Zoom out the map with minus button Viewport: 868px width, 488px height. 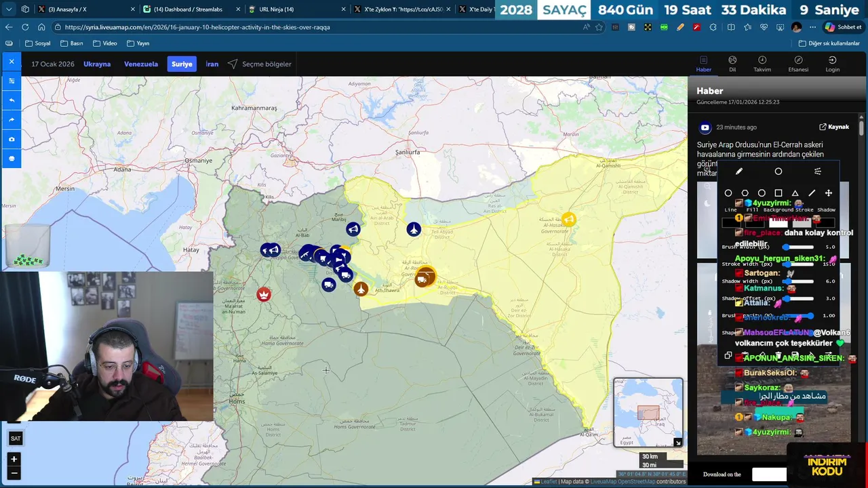click(14, 472)
